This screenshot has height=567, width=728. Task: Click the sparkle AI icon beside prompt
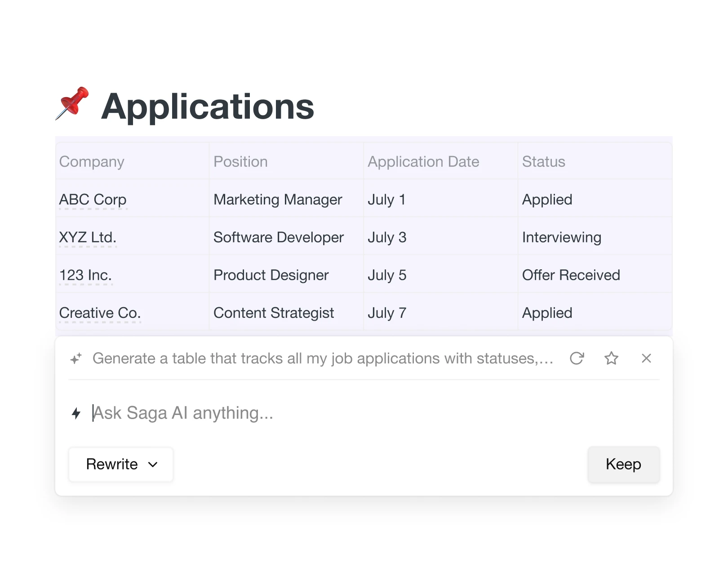pos(76,359)
